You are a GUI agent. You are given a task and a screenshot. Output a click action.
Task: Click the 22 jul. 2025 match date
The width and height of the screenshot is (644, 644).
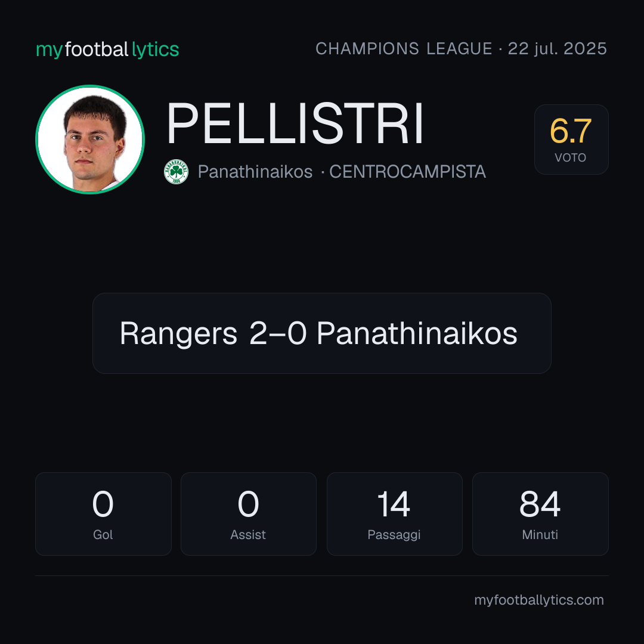[558, 48]
